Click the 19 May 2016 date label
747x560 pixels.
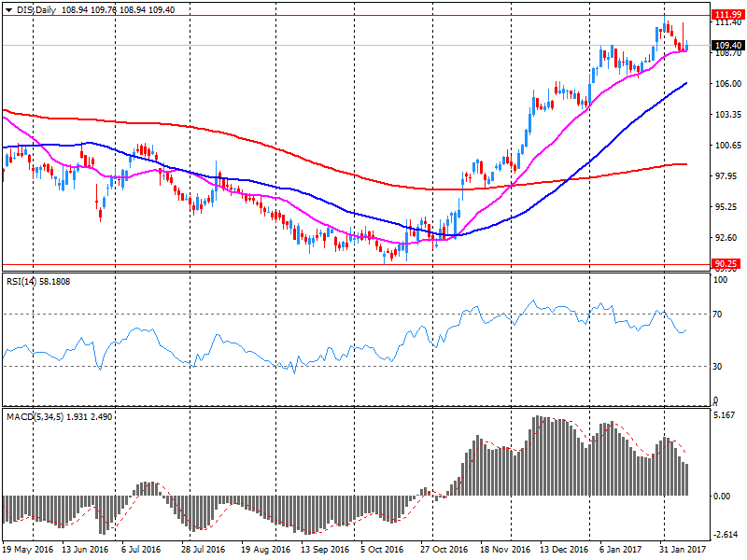[28, 551]
